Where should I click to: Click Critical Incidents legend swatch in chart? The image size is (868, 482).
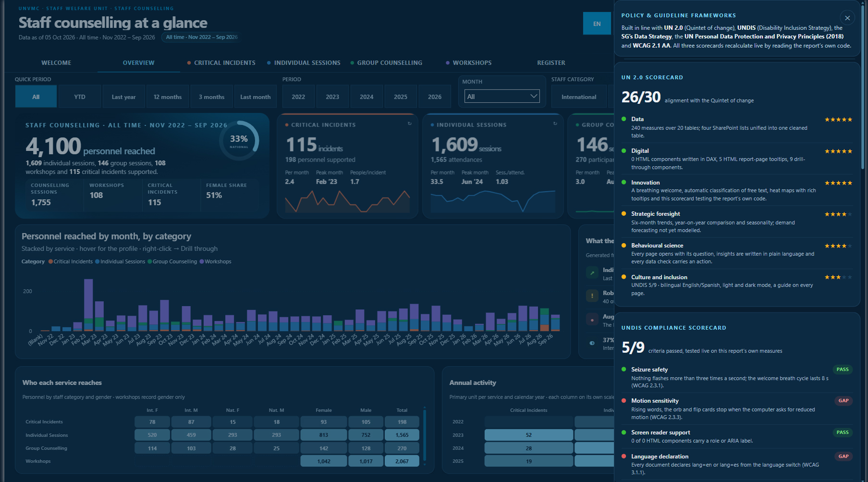[50, 261]
